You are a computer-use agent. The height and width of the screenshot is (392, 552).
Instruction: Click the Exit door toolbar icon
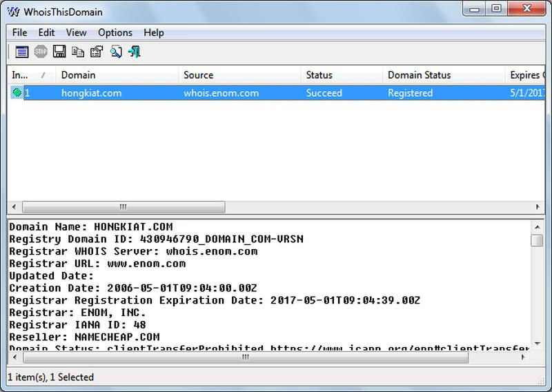135,52
